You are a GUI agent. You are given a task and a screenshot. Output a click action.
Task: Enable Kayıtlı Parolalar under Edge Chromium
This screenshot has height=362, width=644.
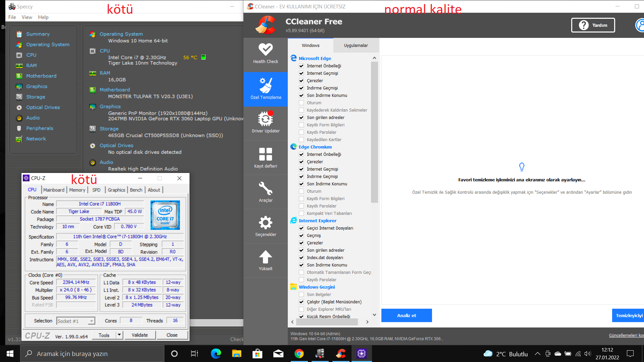point(301,206)
